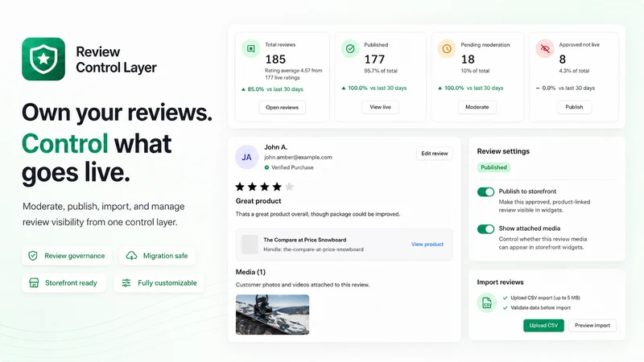The height and width of the screenshot is (362, 644).
Task: Click the second rating star
Action: 252,187
